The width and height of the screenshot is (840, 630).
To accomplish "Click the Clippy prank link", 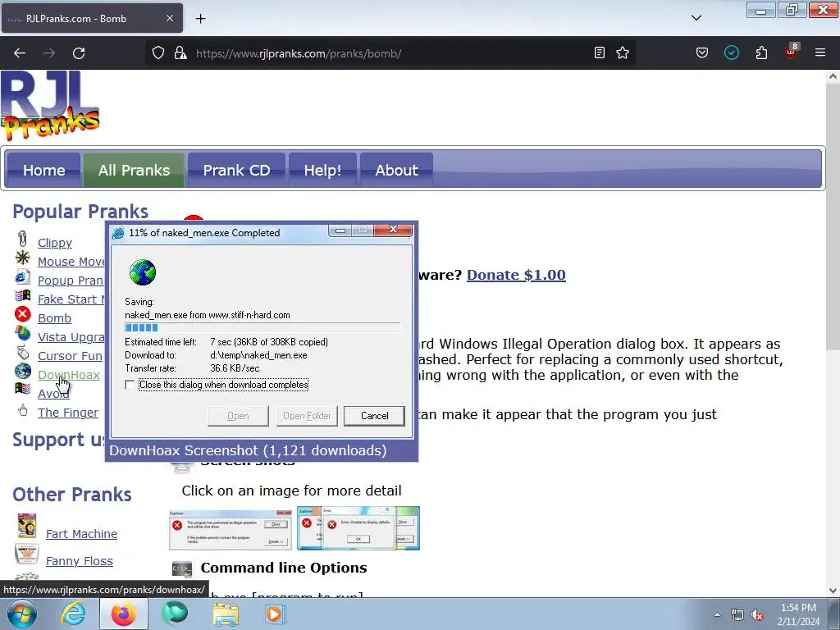I will (x=55, y=243).
